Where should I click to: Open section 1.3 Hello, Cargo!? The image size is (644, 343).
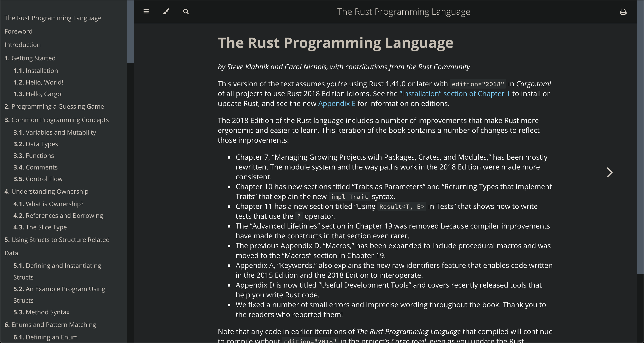[x=38, y=94]
